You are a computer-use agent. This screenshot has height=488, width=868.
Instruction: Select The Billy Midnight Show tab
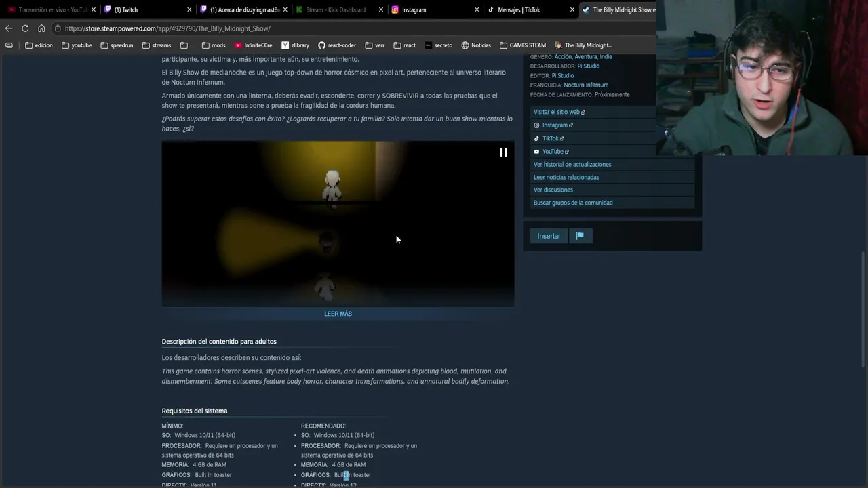[x=618, y=9]
